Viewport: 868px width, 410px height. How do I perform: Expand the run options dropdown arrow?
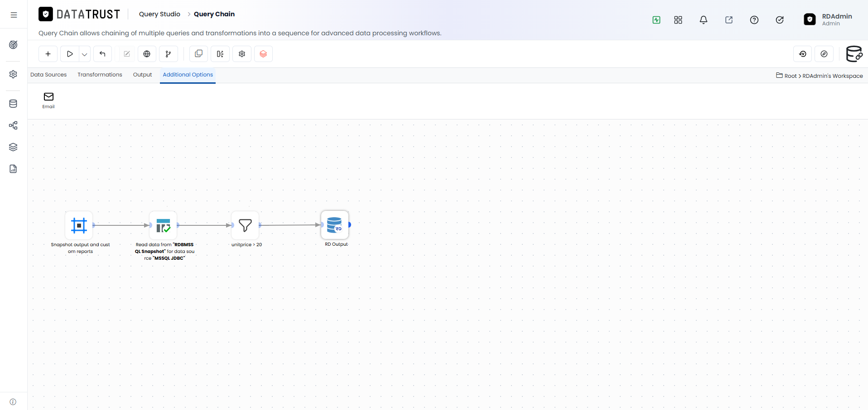(x=85, y=54)
